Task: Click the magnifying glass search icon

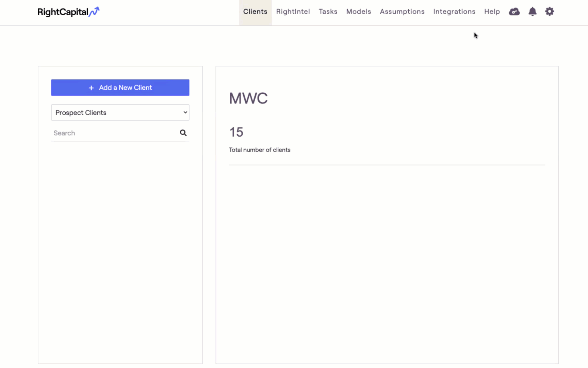Action: pyautogui.click(x=183, y=133)
